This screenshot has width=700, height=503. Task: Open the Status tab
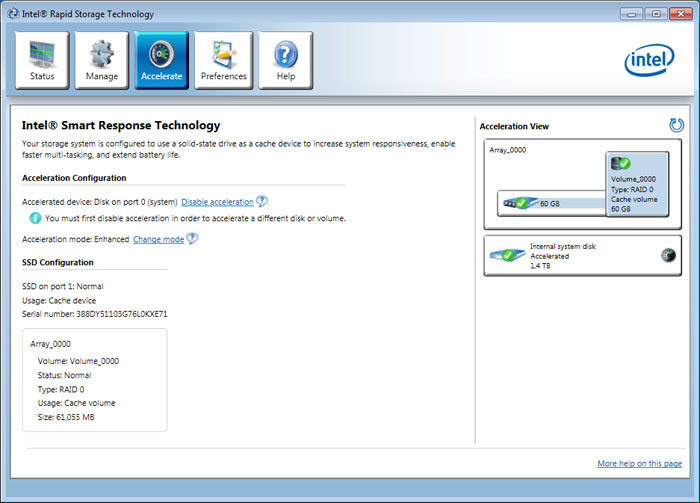pos(42,60)
